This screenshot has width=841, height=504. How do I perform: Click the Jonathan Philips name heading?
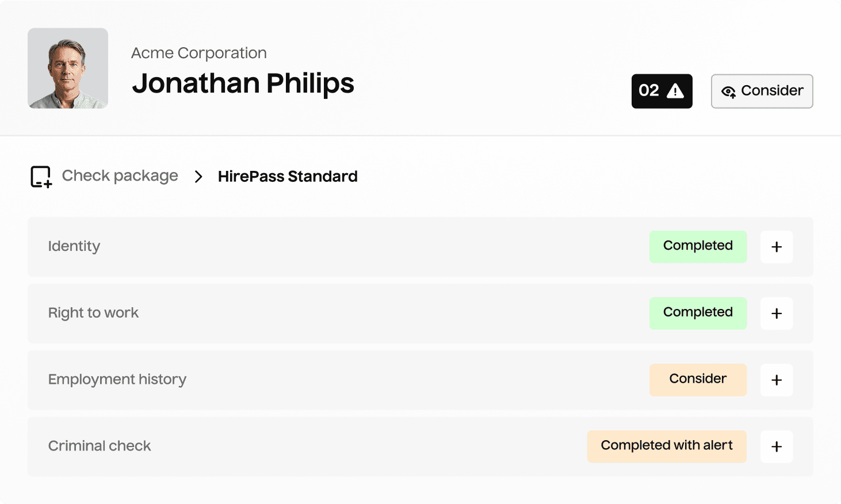coord(243,84)
